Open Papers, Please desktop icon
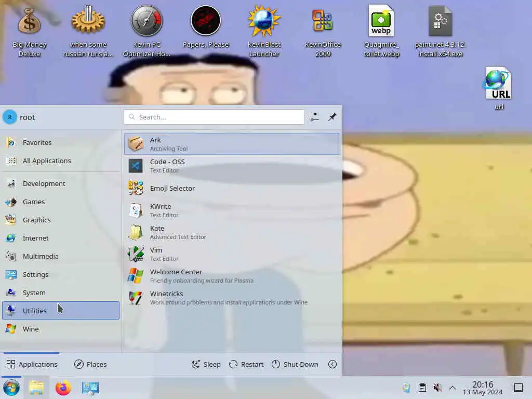This screenshot has width=532, height=399. click(206, 27)
